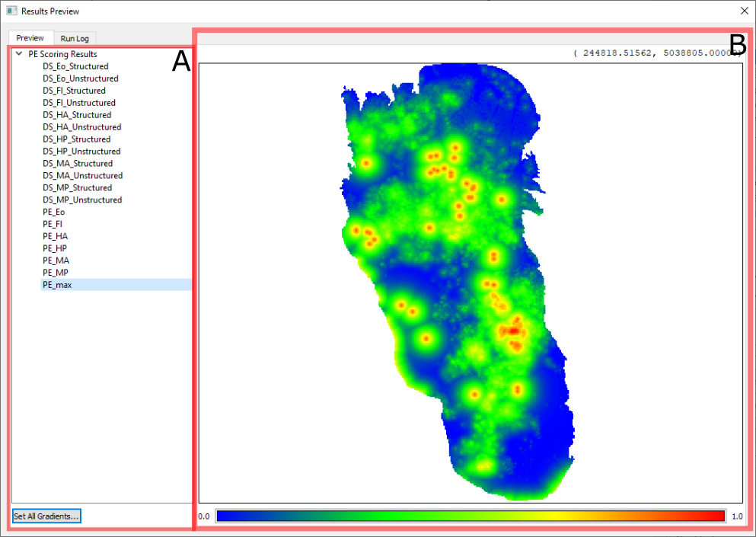Pick DS_HP_Structured from the list
This screenshot has width=756, height=537.
(77, 139)
